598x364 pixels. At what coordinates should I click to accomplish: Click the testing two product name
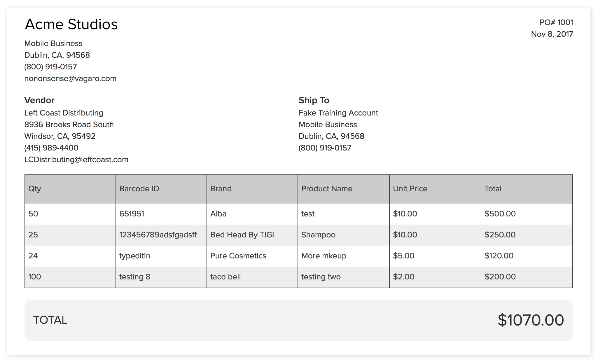click(x=321, y=277)
